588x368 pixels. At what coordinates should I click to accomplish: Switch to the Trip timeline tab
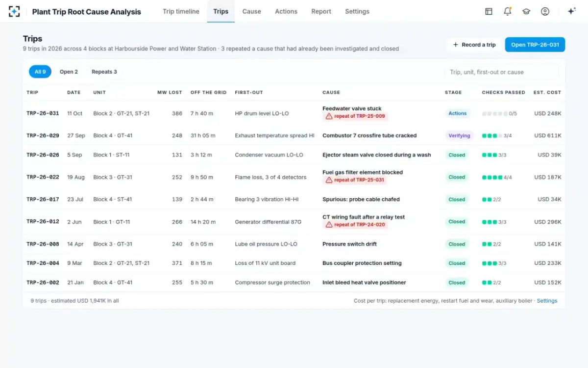[x=181, y=11]
